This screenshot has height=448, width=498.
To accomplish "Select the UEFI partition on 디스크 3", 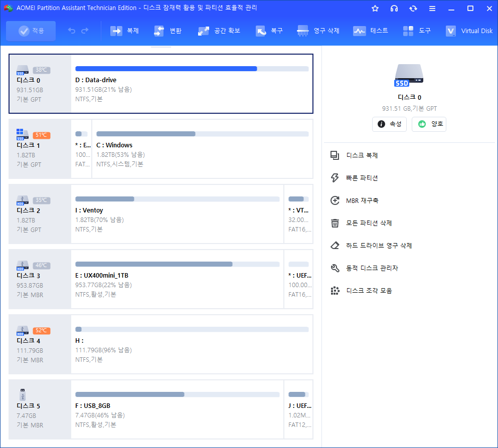I will pos(298,279).
